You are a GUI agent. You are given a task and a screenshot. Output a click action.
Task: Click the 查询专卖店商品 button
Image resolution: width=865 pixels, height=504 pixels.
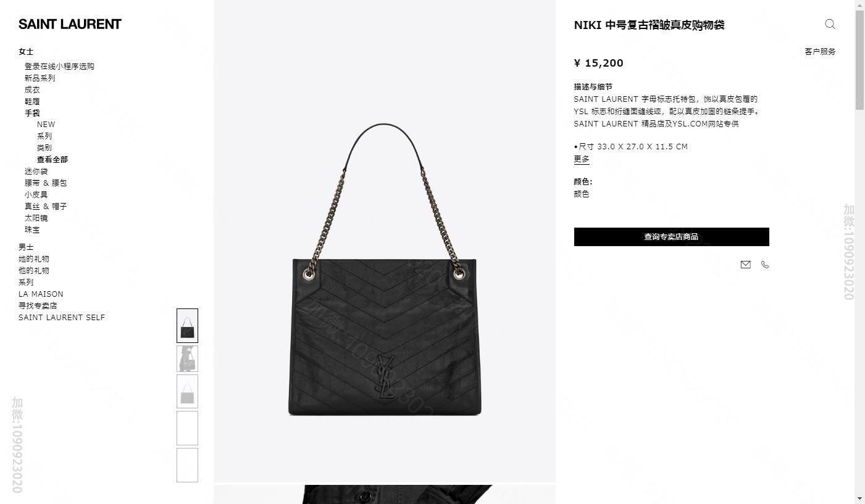[x=671, y=237]
